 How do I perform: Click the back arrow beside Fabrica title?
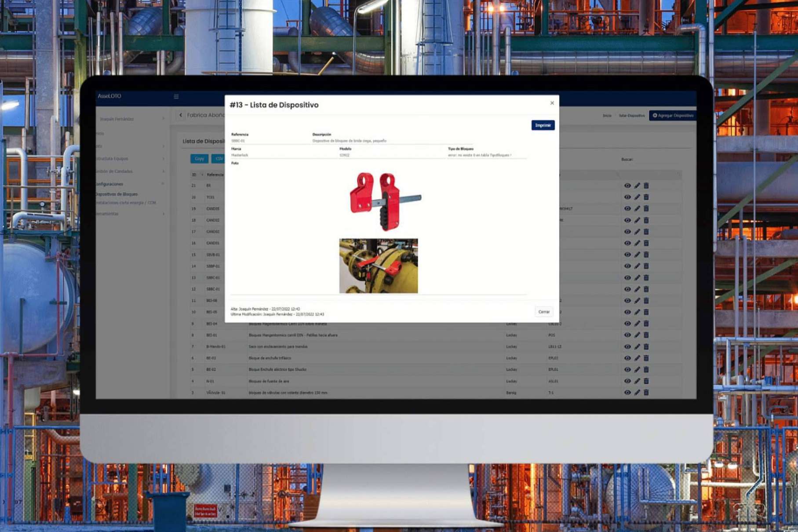tap(181, 115)
